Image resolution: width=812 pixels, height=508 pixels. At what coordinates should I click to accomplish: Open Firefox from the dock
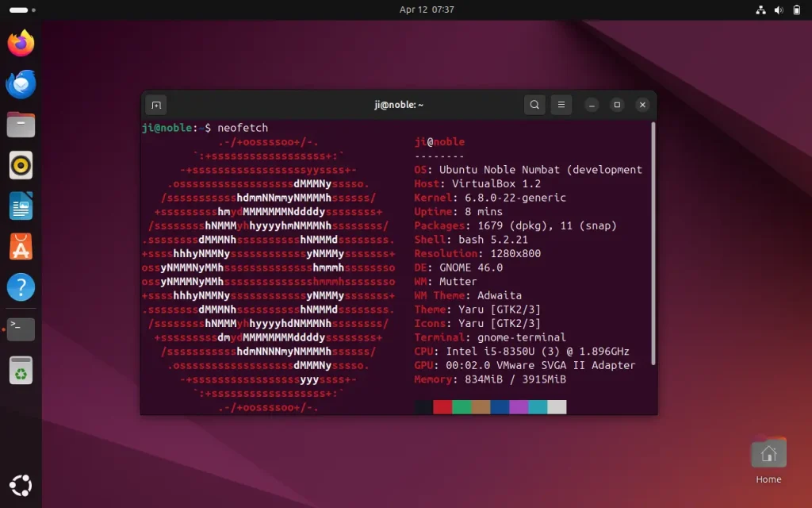(x=21, y=43)
